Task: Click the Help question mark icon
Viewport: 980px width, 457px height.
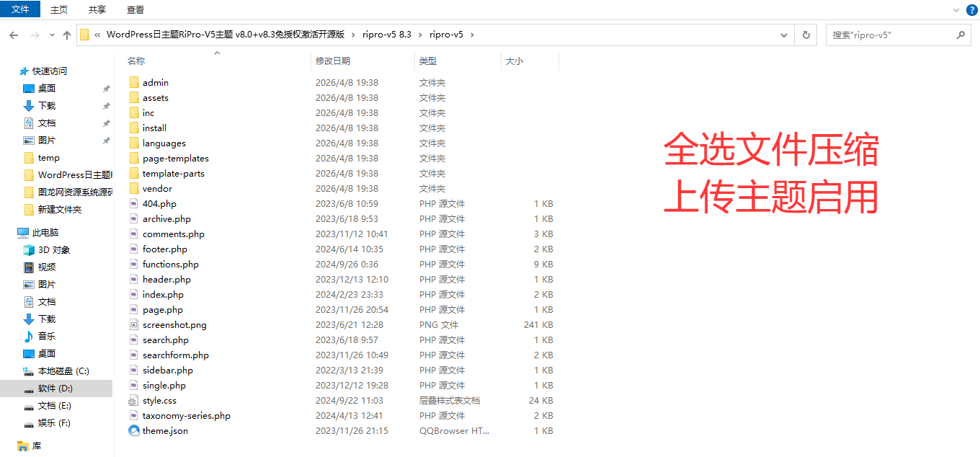Action: coord(971,9)
